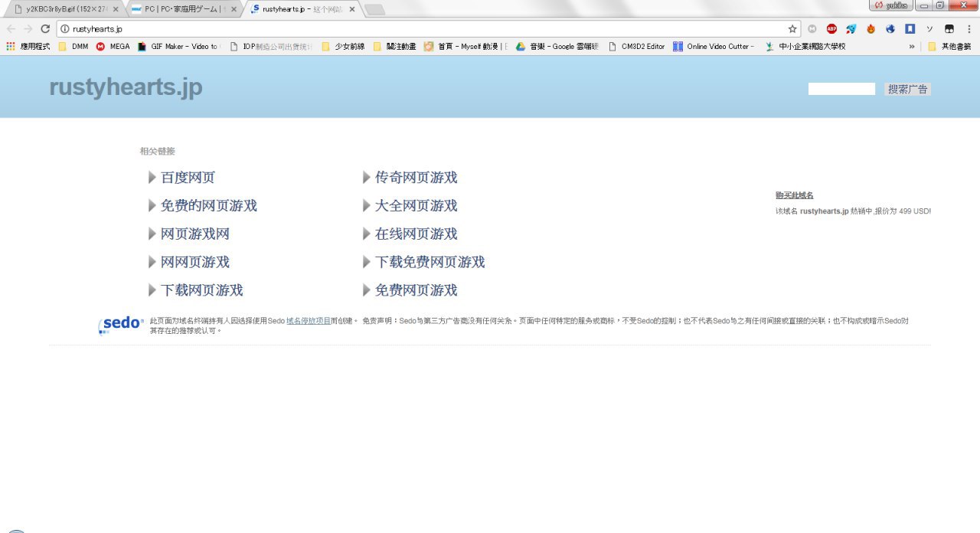The height and width of the screenshot is (533, 980).
Task: Click the 域名停放项目 link
Action: point(308,321)
